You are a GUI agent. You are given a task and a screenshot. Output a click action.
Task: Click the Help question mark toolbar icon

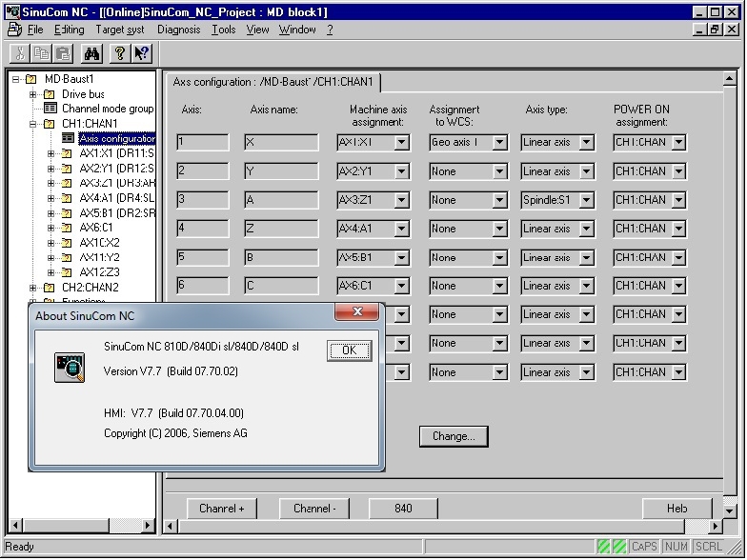120,53
